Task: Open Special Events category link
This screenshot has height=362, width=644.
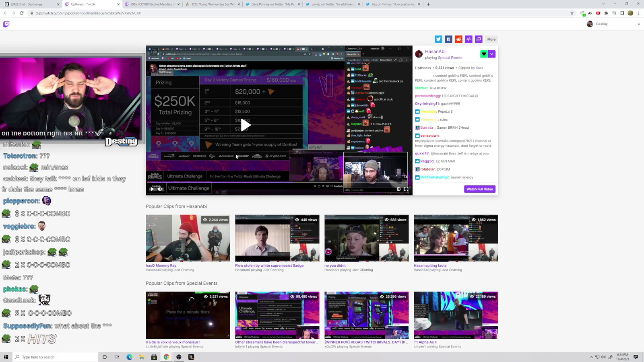Action: coord(450,58)
